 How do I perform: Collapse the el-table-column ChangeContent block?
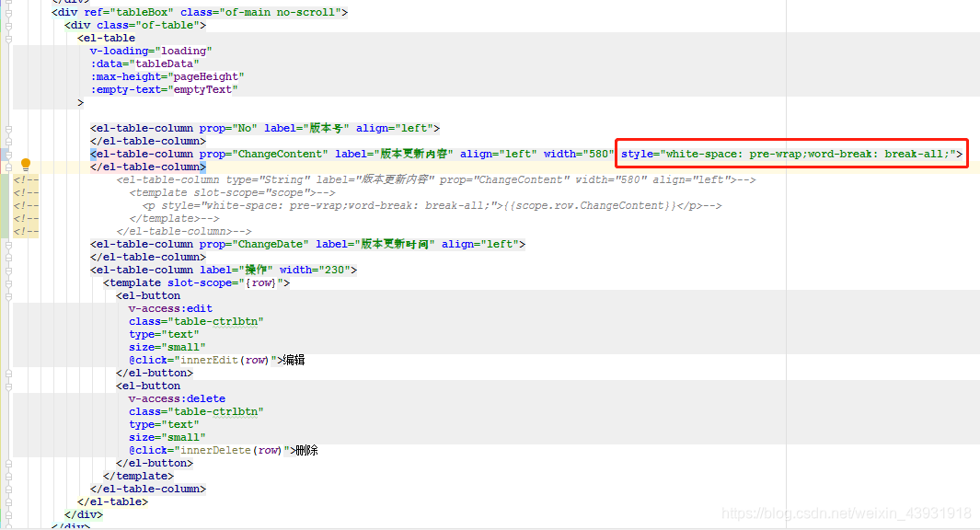[x=7, y=154]
